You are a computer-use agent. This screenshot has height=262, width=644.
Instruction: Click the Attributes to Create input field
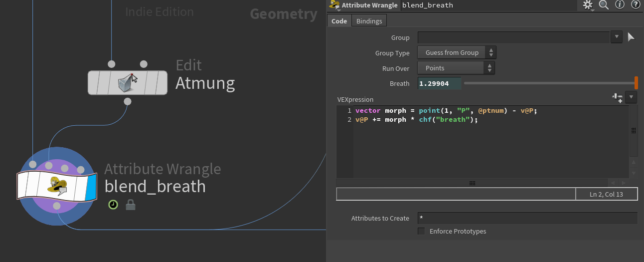527,218
